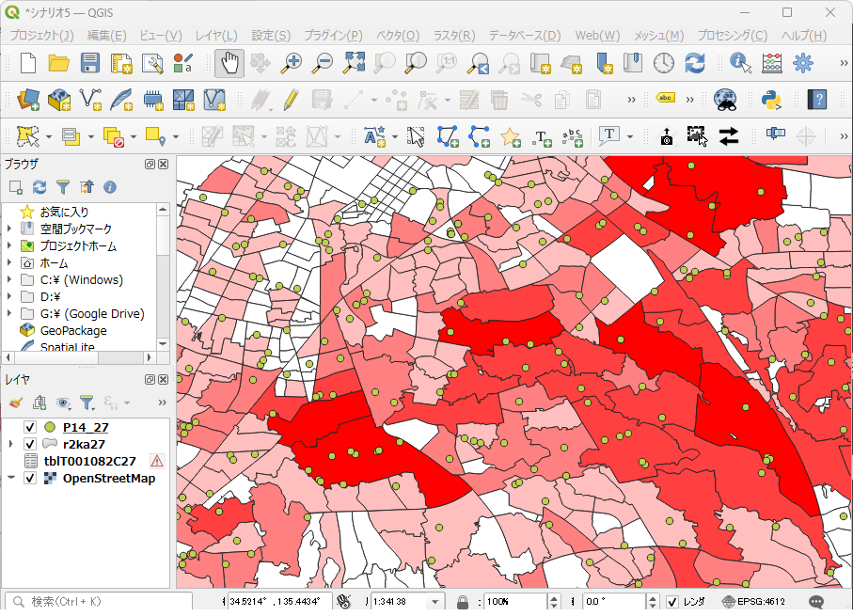Select the GeoPackage browser entry
The width and height of the screenshot is (853, 616).
pos(73,331)
